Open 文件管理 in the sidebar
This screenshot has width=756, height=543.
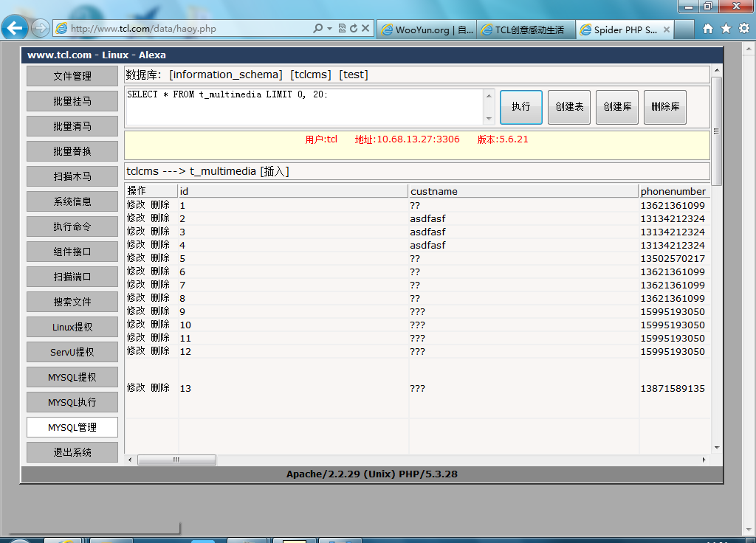72,76
